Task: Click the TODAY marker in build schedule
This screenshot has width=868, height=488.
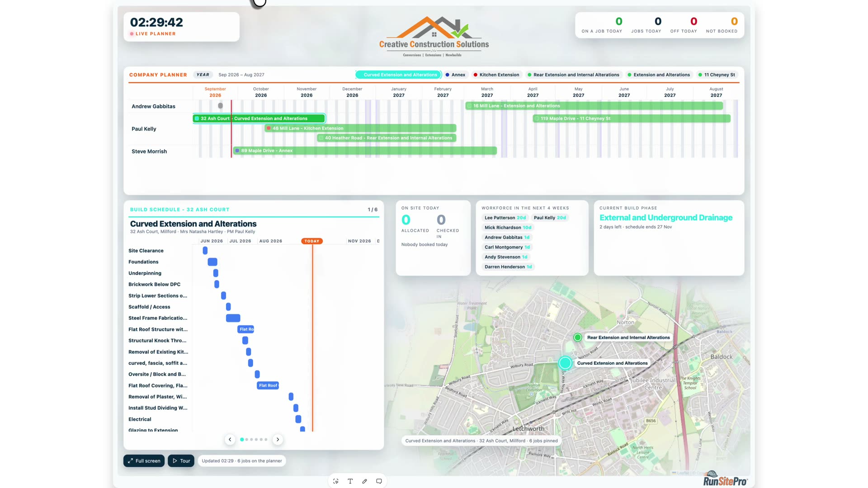Action: point(312,241)
